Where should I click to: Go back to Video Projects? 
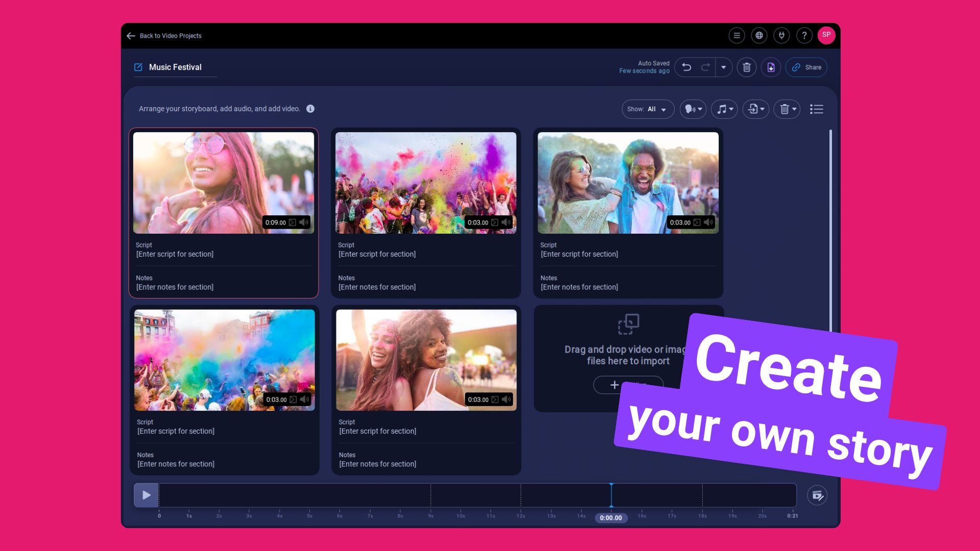[x=164, y=36]
